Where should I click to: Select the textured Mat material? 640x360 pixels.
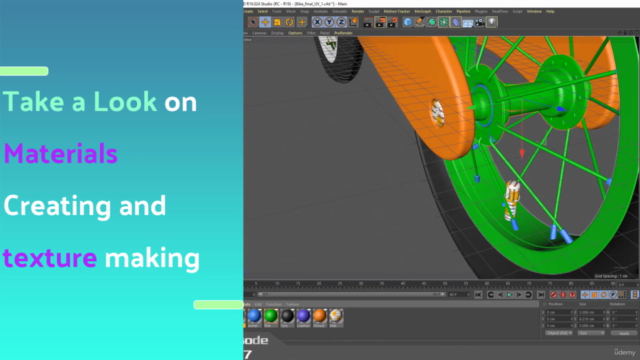point(336,318)
